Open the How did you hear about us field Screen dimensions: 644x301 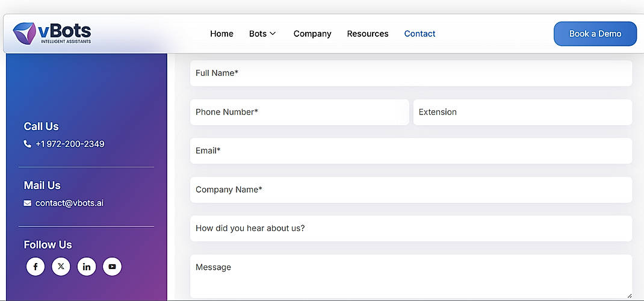[x=410, y=228]
